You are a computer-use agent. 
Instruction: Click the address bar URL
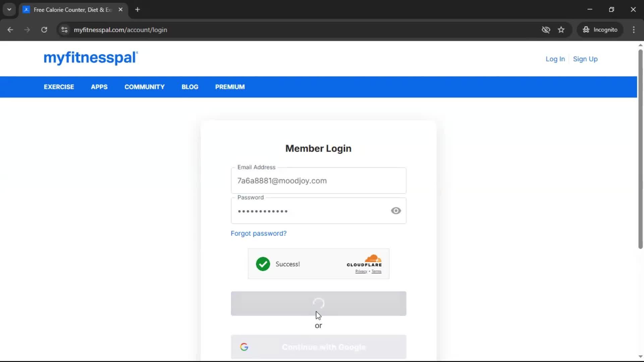click(120, 30)
